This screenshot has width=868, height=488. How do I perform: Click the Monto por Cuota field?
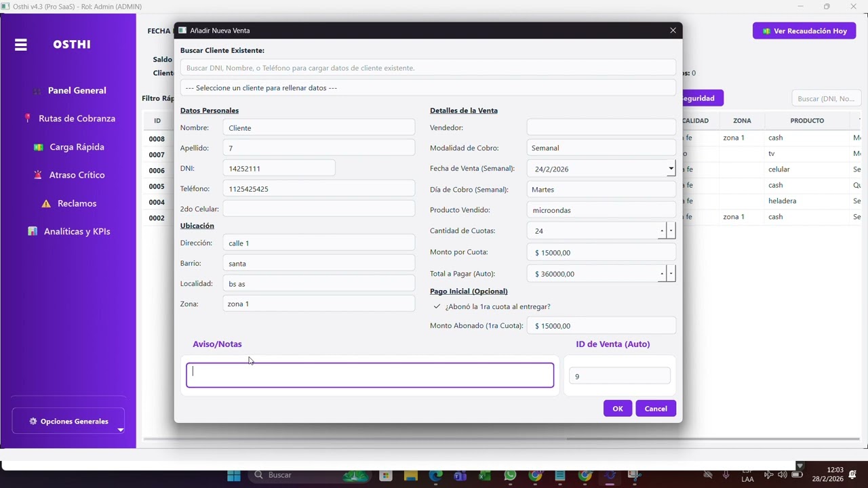pos(601,252)
